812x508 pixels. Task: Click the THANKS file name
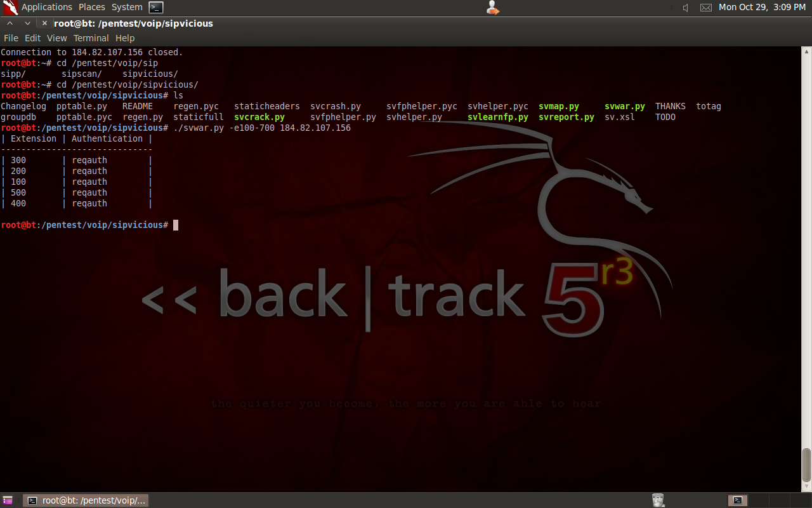tap(671, 106)
